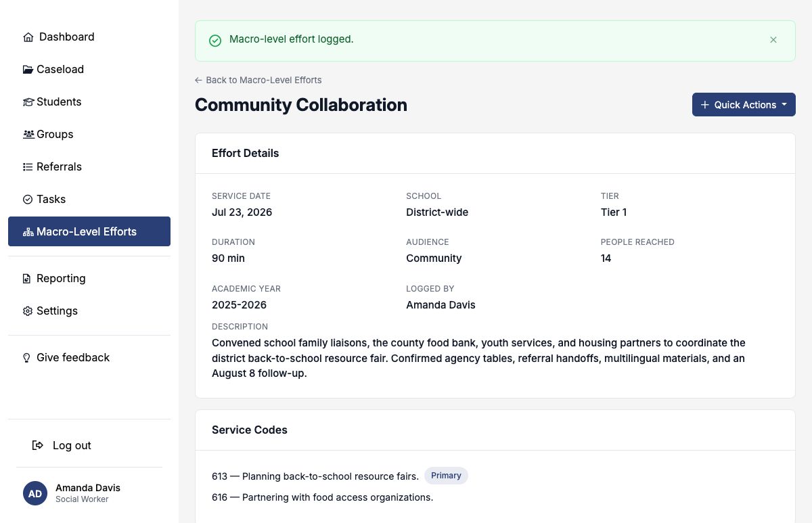The height and width of the screenshot is (523, 812).
Task: Go to Caseload page
Action: (x=89, y=69)
